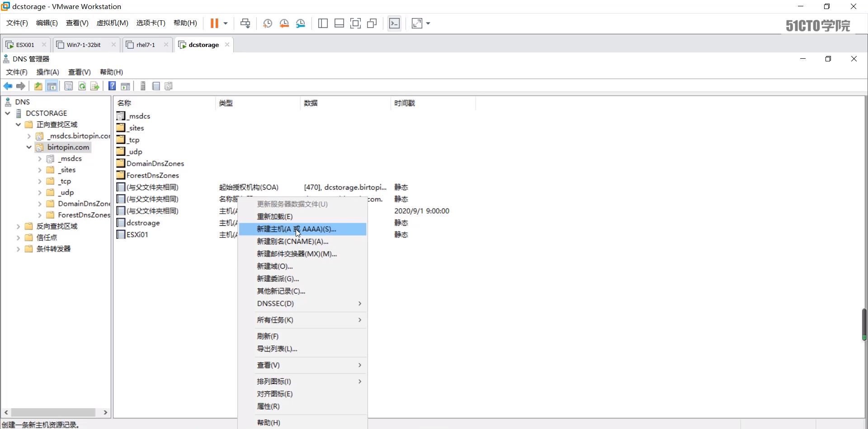Collapse the 正向查找区域 tree node

pos(18,125)
